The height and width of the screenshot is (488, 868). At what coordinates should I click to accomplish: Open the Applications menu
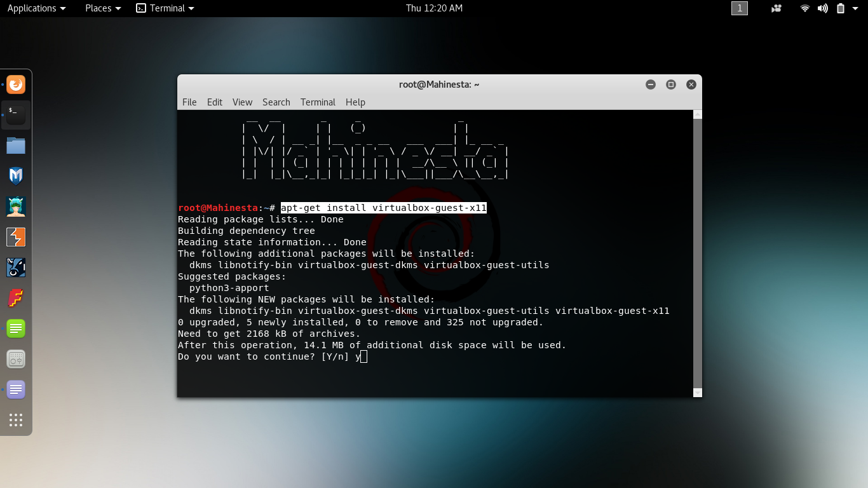(x=36, y=8)
